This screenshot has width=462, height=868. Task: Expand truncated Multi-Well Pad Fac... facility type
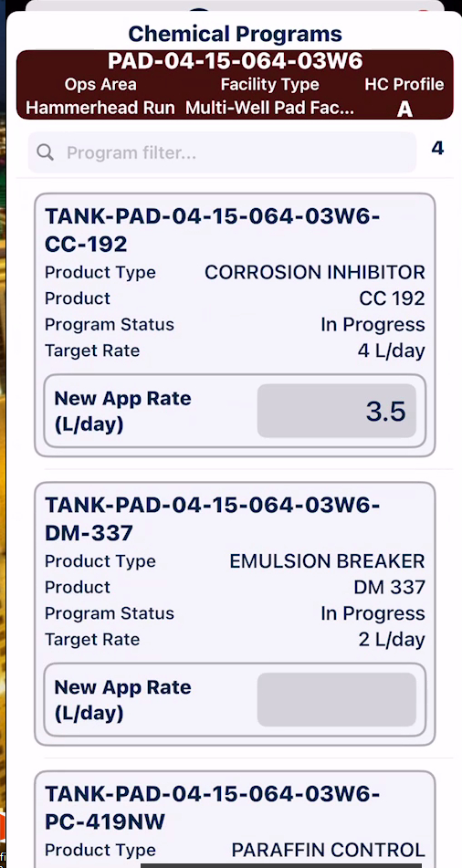[x=269, y=108]
